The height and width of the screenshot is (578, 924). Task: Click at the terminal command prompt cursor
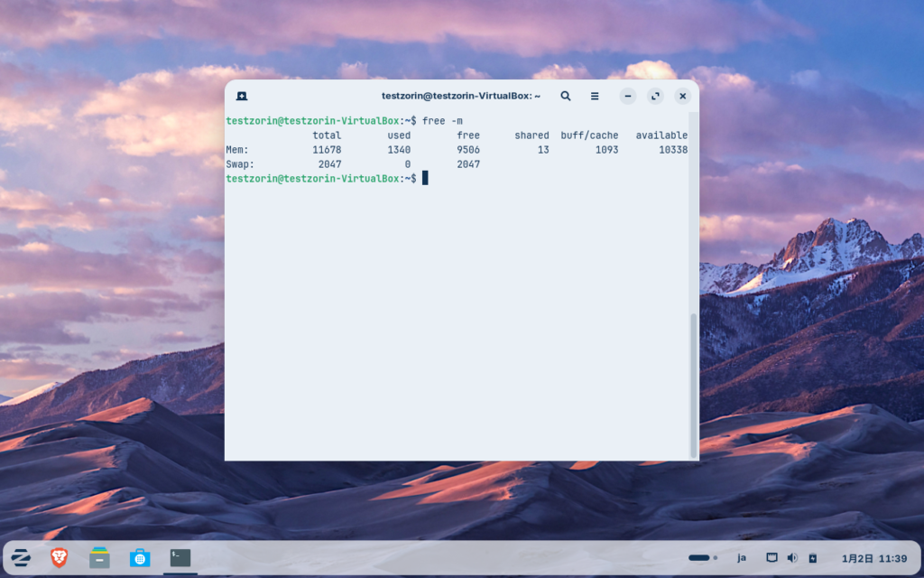(425, 179)
